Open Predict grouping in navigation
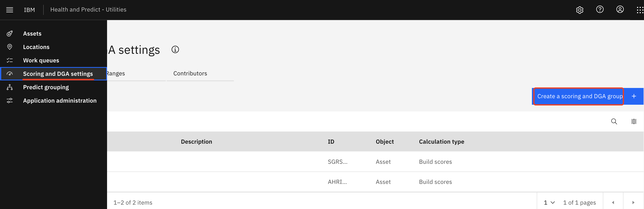 54,87
